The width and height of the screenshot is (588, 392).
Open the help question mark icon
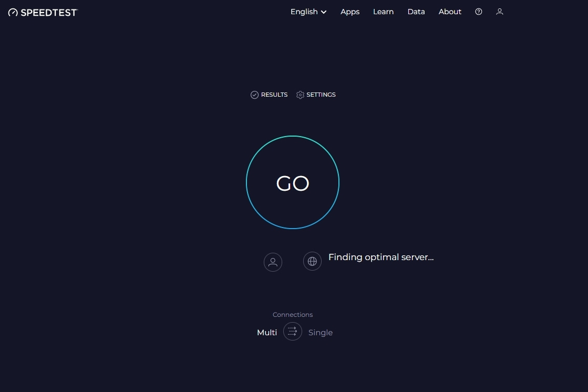[x=478, y=12]
